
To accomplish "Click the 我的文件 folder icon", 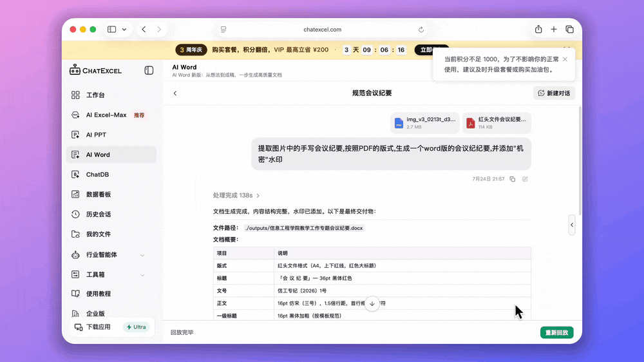I will point(75,234).
